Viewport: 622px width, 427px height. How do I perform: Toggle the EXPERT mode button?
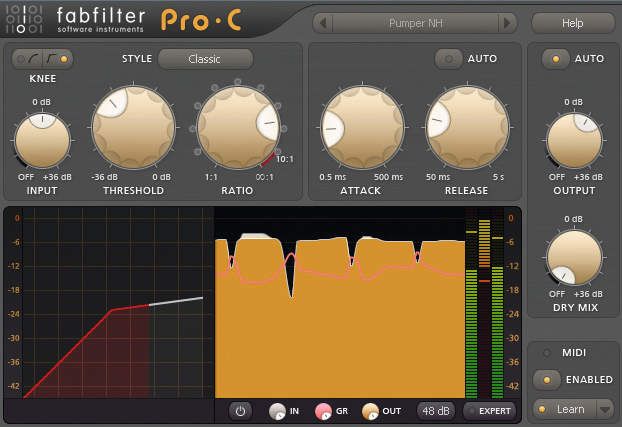(490, 411)
